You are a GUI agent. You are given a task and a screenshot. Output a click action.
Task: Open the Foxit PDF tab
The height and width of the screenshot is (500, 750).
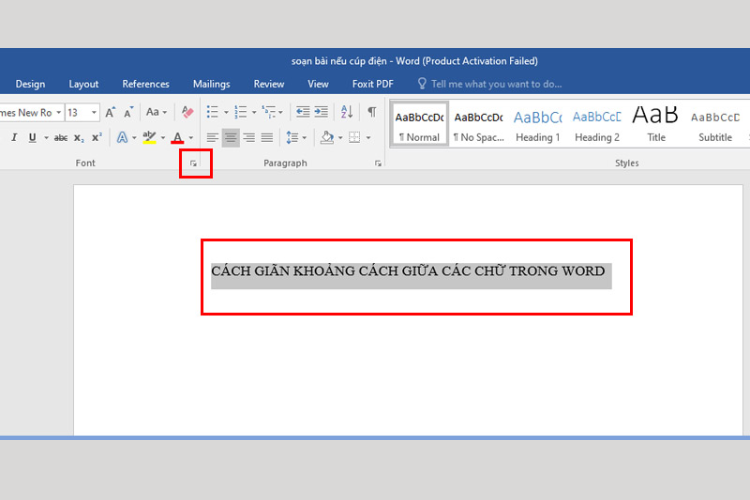[373, 84]
